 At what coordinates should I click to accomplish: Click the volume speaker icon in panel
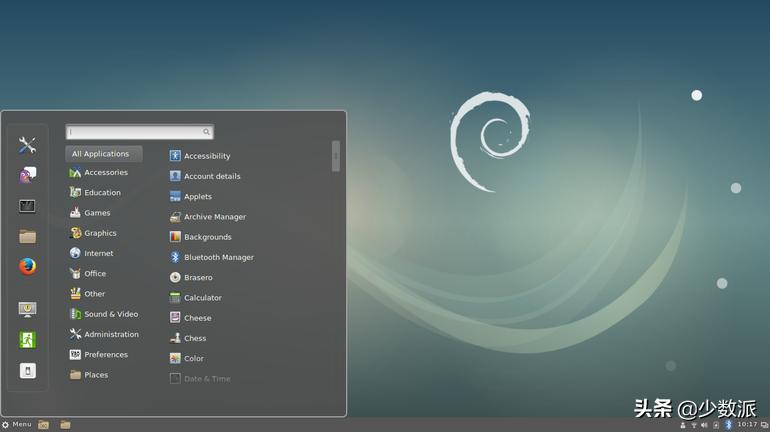point(704,425)
